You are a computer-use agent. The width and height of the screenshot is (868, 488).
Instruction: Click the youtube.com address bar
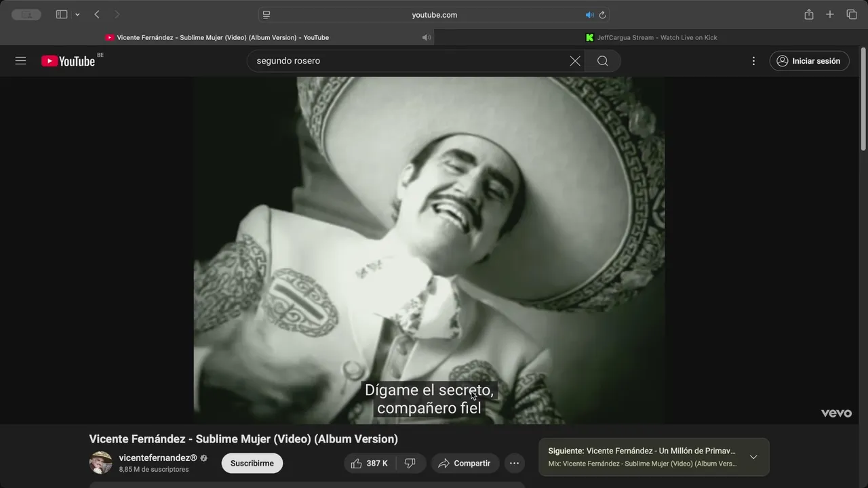[x=434, y=15]
